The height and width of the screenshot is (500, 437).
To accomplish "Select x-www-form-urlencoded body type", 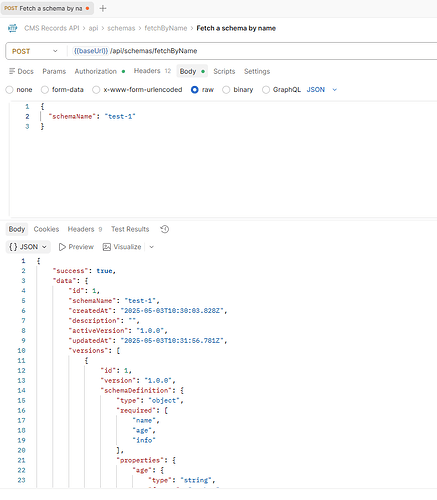I will pos(96,90).
